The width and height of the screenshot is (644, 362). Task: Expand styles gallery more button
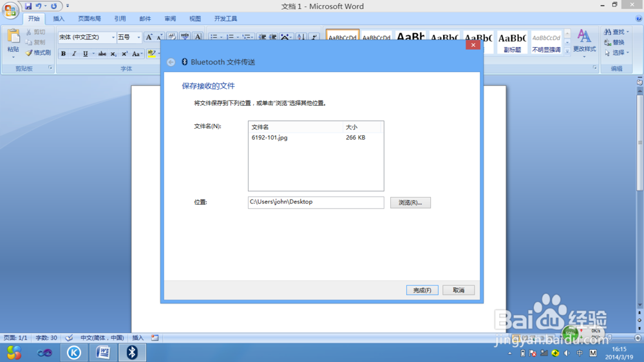[x=567, y=52]
